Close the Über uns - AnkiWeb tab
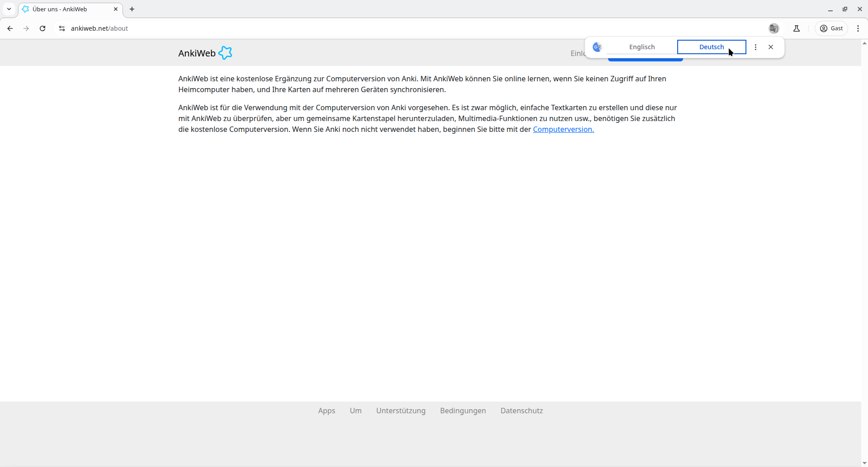868x467 pixels. click(x=116, y=9)
